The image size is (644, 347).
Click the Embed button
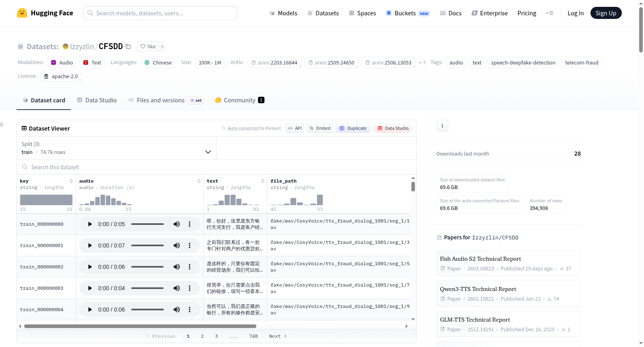click(320, 128)
